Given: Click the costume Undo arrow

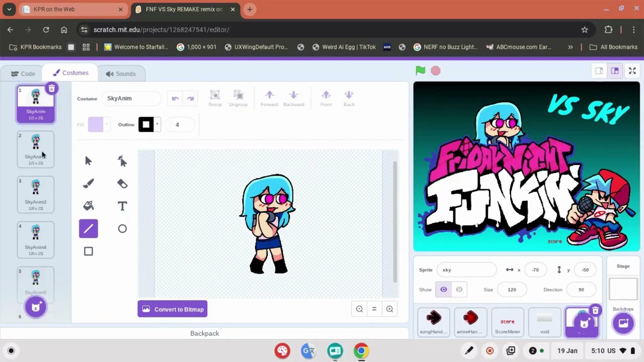Looking at the screenshot, I should (x=175, y=99).
